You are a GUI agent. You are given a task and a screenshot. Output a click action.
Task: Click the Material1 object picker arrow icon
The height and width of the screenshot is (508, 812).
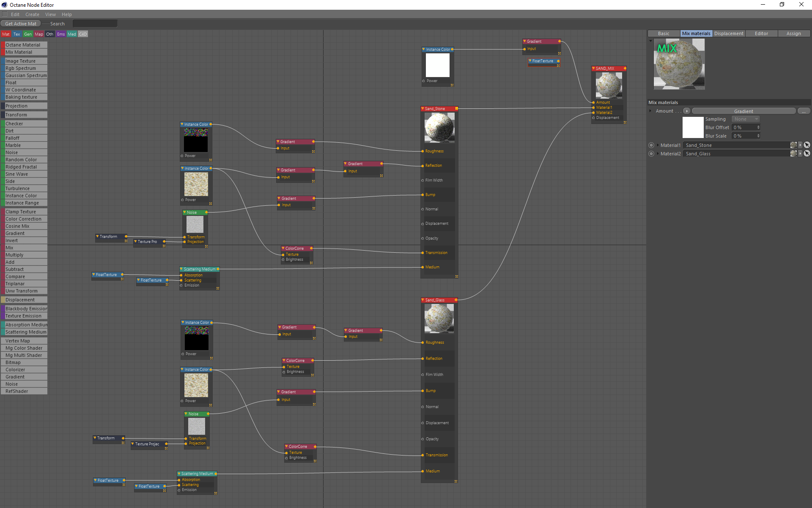807,145
